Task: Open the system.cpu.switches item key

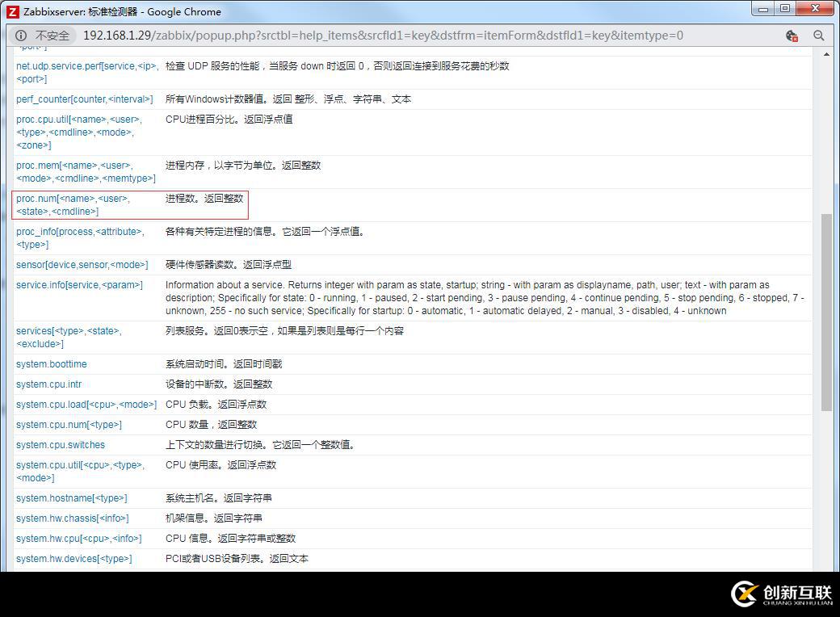Action: [60, 444]
